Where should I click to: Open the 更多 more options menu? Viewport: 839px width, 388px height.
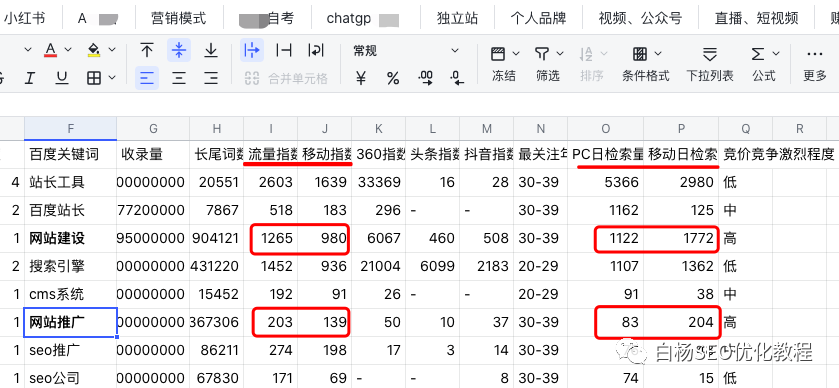point(815,64)
